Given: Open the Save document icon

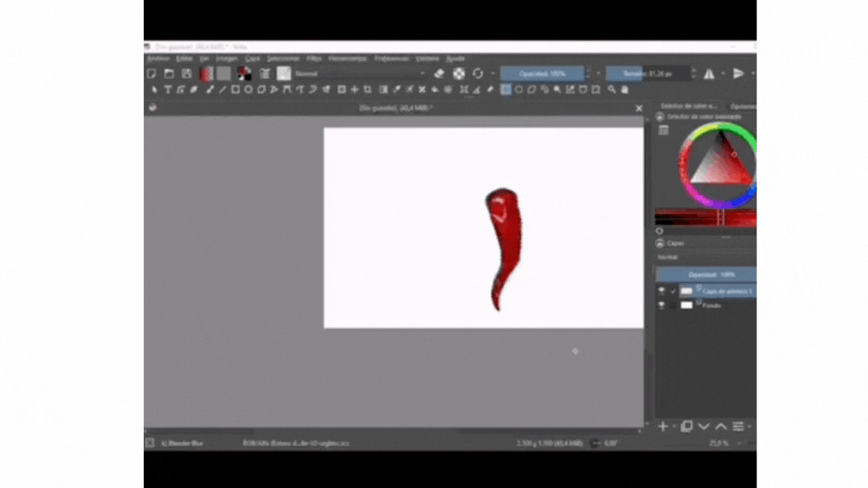Looking at the screenshot, I should [186, 73].
